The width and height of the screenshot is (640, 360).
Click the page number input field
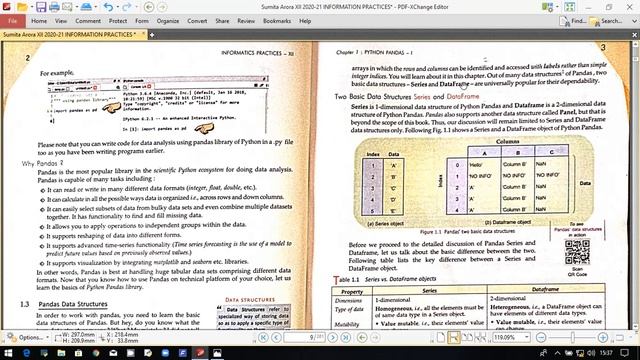pyautogui.click(x=304, y=338)
